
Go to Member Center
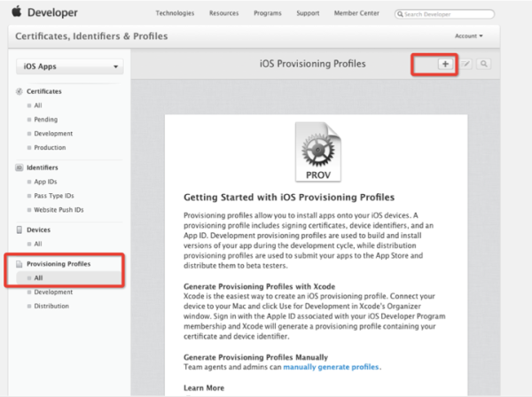pyautogui.click(x=356, y=13)
